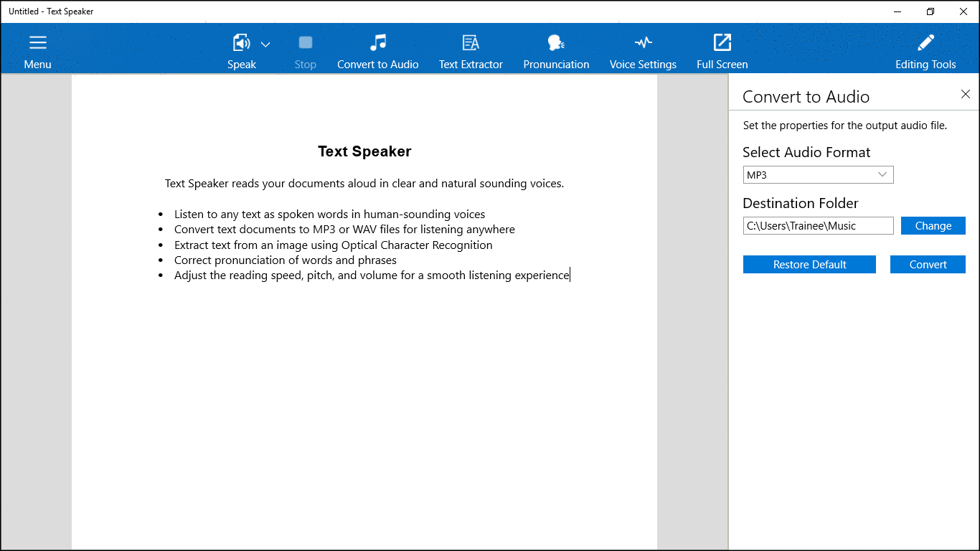This screenshot has width=980, height=551.
Task: Restore down the application window
Action: click(930, 11)
